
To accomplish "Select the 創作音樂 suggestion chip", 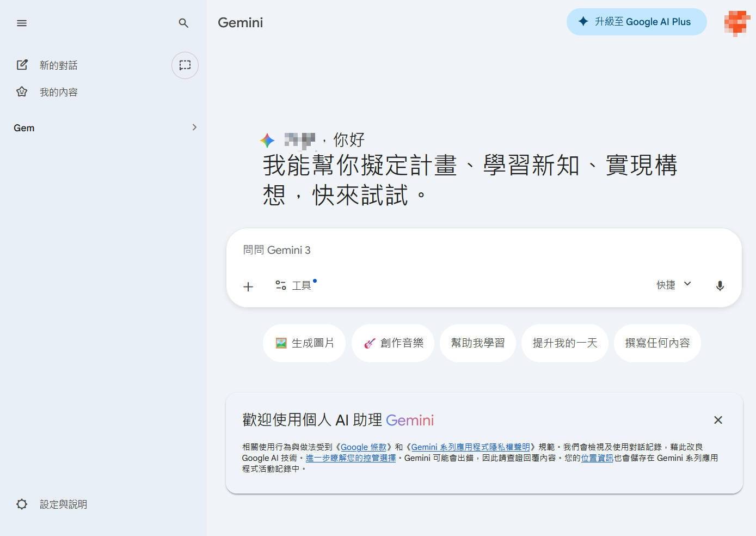I will [393, 343].
